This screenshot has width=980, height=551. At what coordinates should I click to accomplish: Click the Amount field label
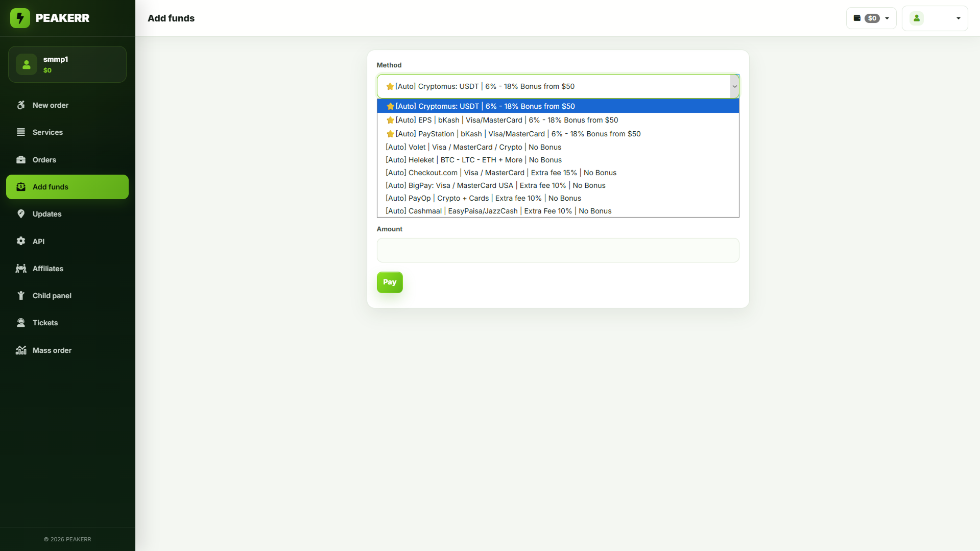tap(390, 229)
